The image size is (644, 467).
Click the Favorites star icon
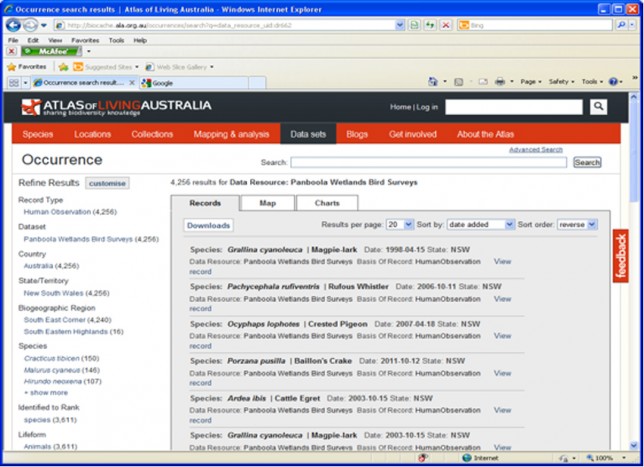[12, 67]
